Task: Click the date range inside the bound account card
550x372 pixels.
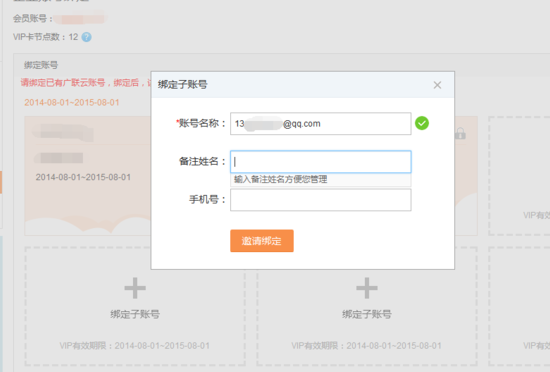Action: [x=83, y=177]
